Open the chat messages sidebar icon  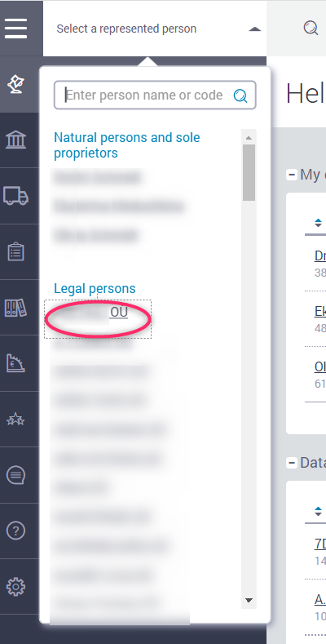coord(16,476)
